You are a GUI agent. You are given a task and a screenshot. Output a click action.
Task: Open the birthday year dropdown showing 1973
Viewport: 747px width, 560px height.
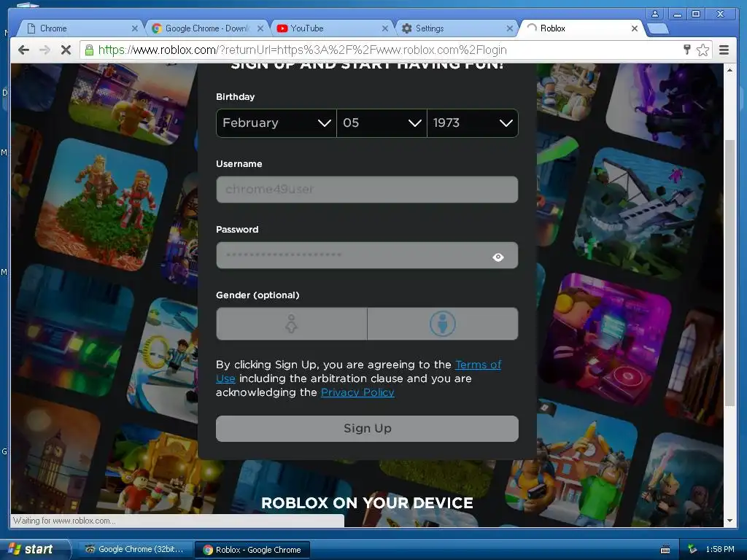pos(473,122)
